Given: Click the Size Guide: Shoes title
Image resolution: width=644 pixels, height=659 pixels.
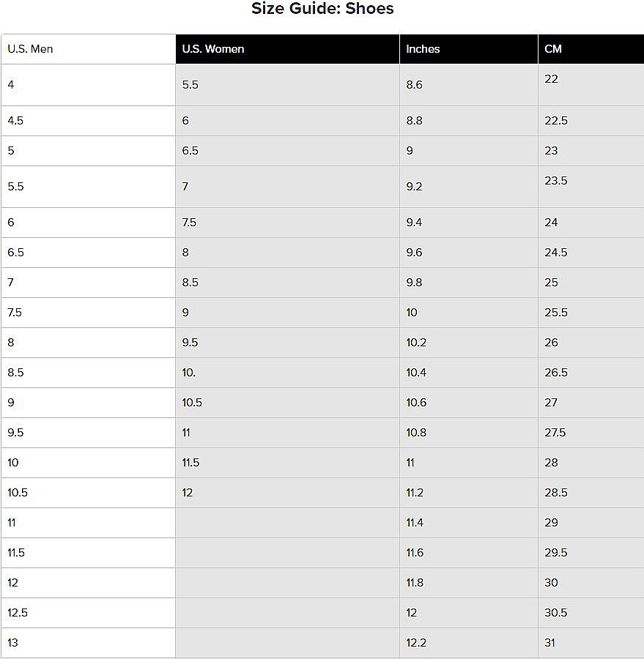Looking at the screenshot, I should point(322,8).
